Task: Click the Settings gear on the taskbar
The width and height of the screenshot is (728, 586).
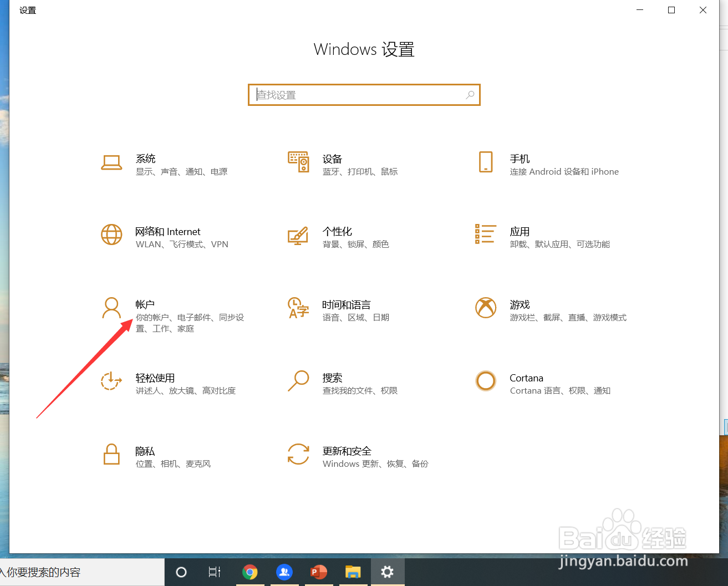Action: (388, 572)
